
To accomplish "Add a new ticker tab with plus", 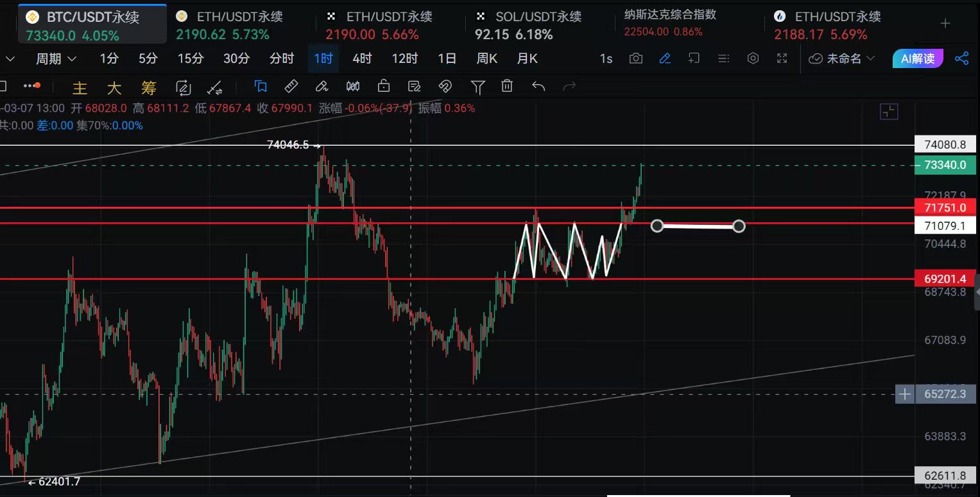I will pos(945,24).
